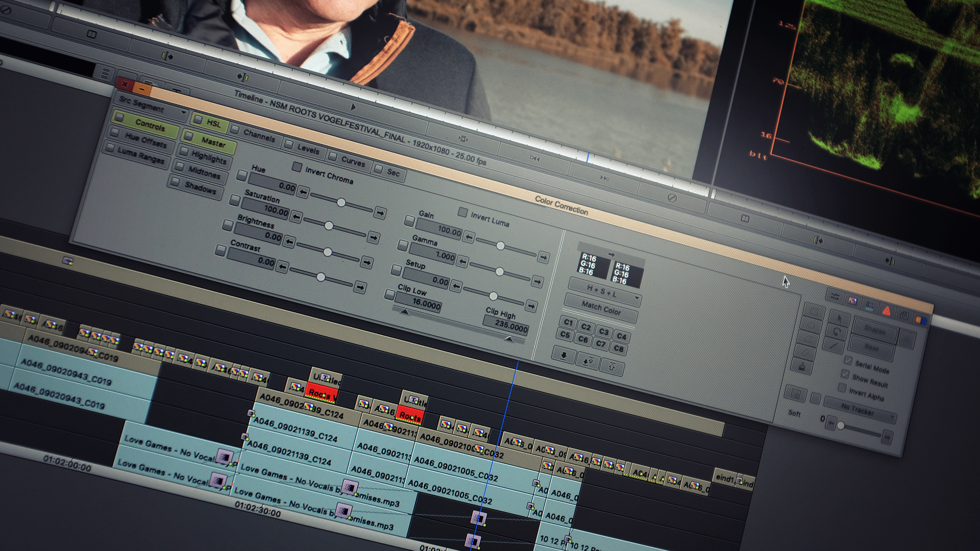This screenshot has height=551, width=980.
Task: Select the red Roots V title clip
Action: (x=322, y=393)
